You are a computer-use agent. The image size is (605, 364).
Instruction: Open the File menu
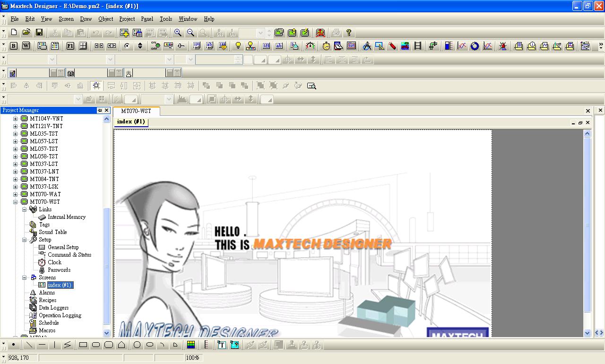tap(15, 19)
